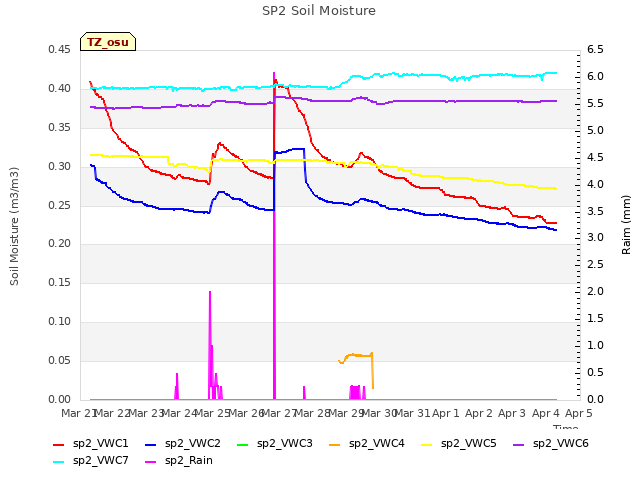Click the 0.00 left axis tick label
Image resolution: width=640 pixels, height=480 pixels.
[59, 399]
